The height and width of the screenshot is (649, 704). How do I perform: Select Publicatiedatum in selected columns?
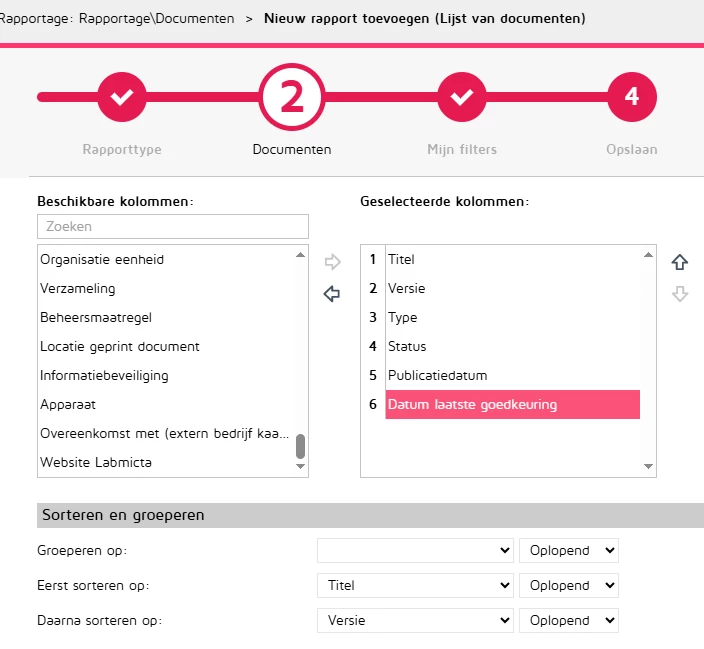tap(437, 375)
